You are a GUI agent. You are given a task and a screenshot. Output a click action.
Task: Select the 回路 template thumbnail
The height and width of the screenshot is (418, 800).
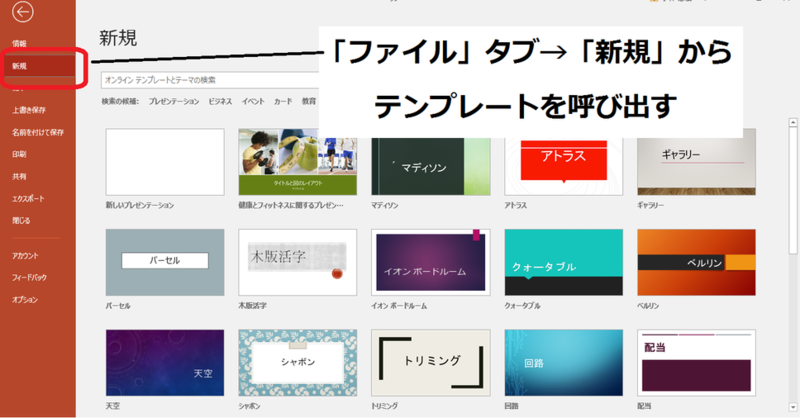563,363
